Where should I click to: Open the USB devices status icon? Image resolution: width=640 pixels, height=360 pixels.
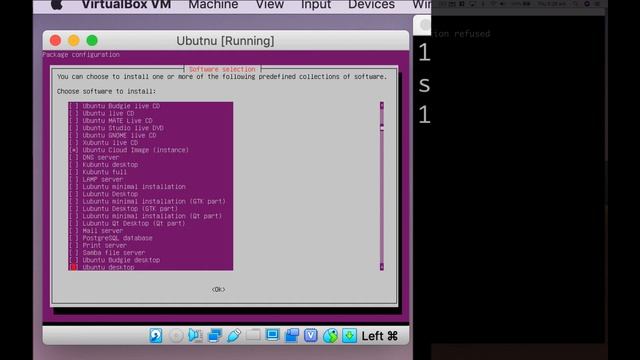(233, 336)
